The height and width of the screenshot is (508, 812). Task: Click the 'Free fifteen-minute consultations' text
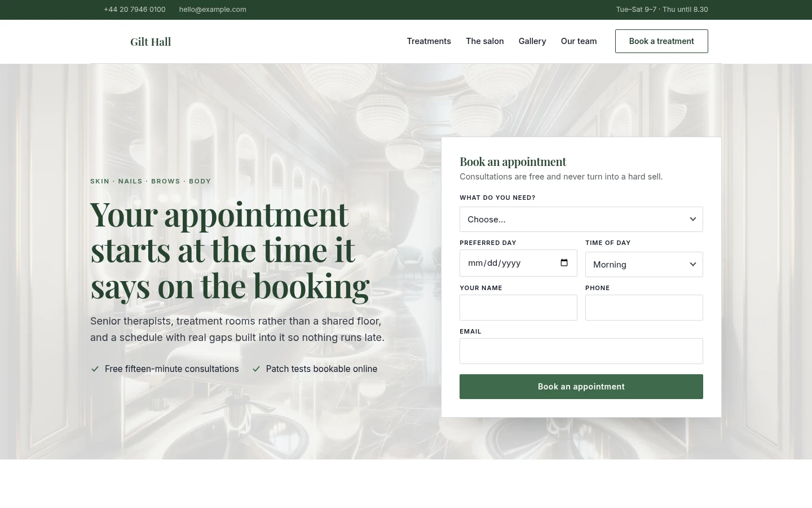click(172, 369)
